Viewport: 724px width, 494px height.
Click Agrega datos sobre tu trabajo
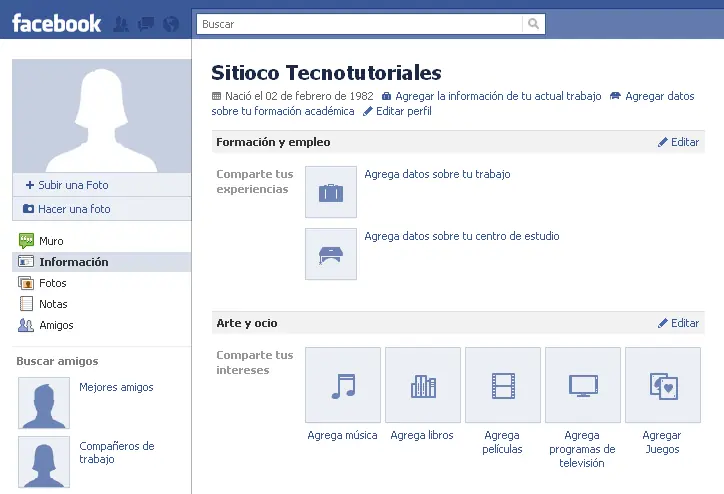click(x=437, y=174)
